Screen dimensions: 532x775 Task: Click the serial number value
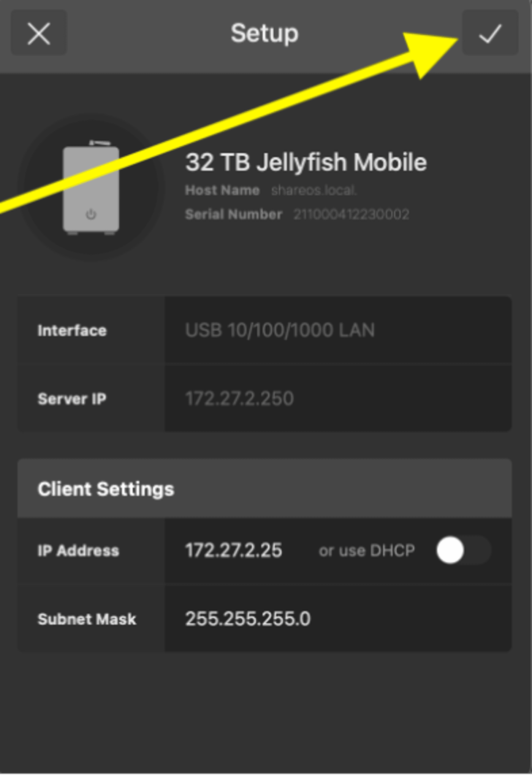tap(351, 214)
